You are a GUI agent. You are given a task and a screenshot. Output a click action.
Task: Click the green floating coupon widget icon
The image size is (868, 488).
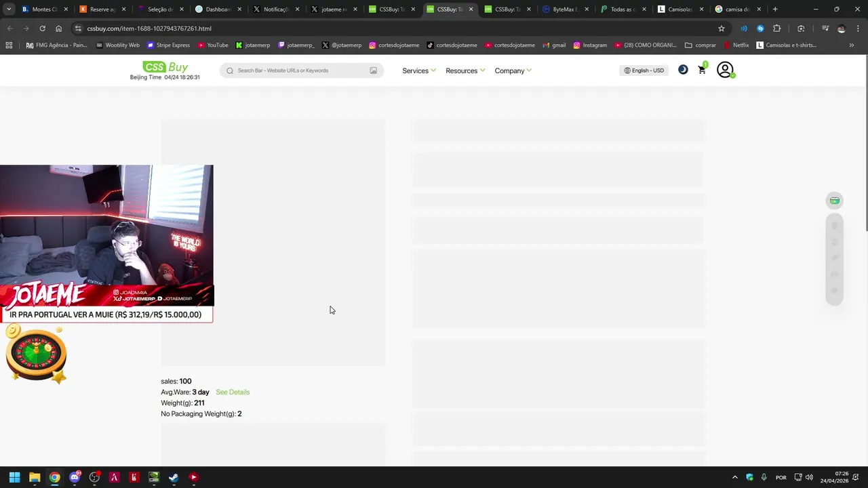(x=835, y=200)
